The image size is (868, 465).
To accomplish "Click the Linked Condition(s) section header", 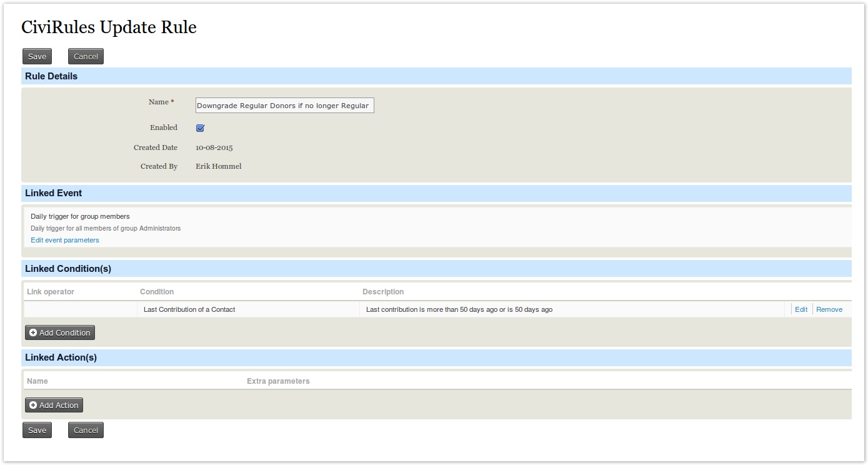I will coord(68,269).
